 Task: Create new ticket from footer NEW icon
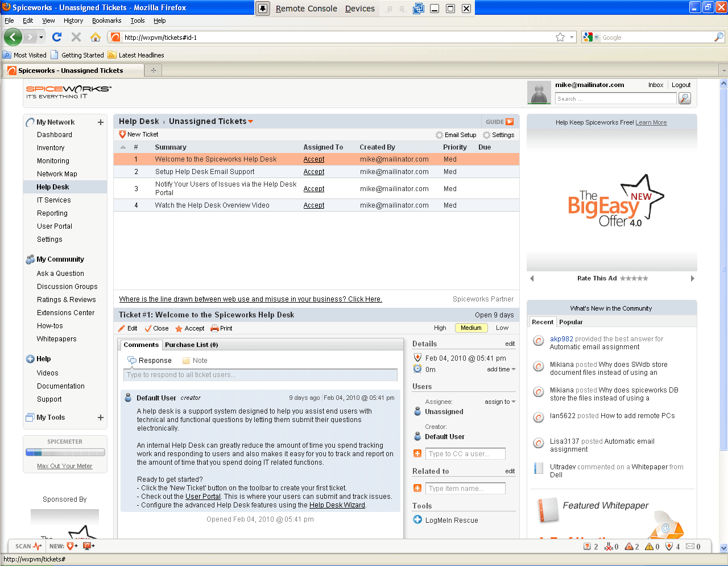coord(72,546)
